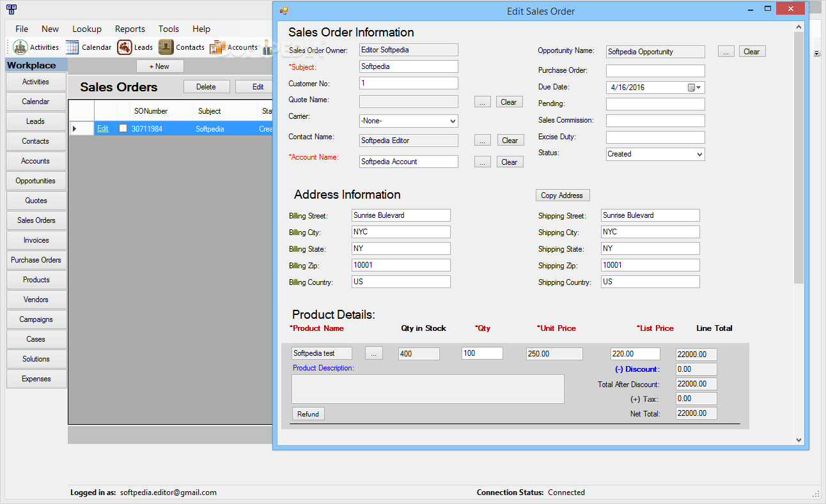The height and width of the screenshot is (504, 826).
Task: Open Activities from the toolbar icon
Action: 20,47
